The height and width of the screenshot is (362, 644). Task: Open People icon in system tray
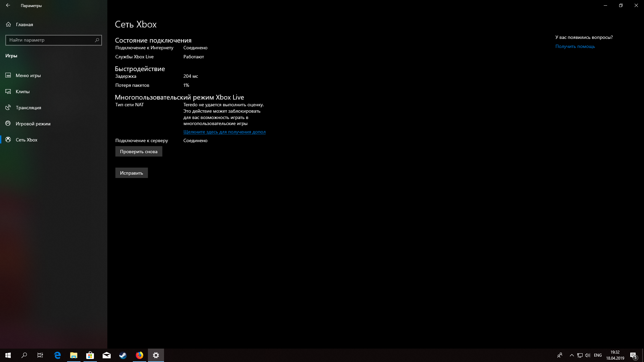coord(559,355)
